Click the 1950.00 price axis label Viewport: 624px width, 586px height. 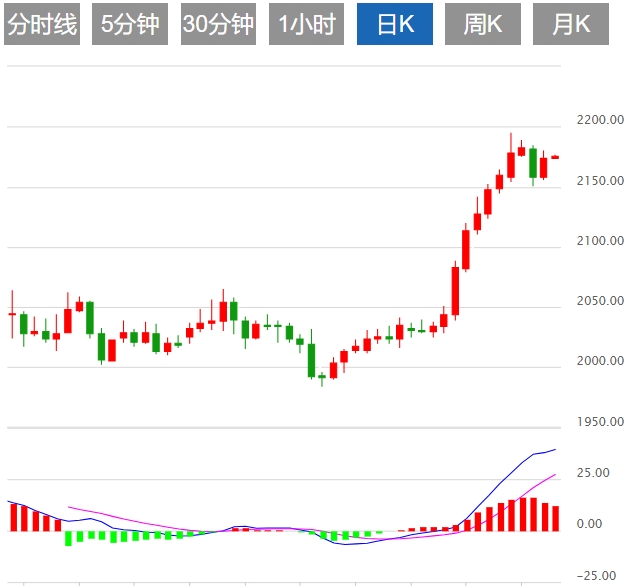(x=600, y=422)
